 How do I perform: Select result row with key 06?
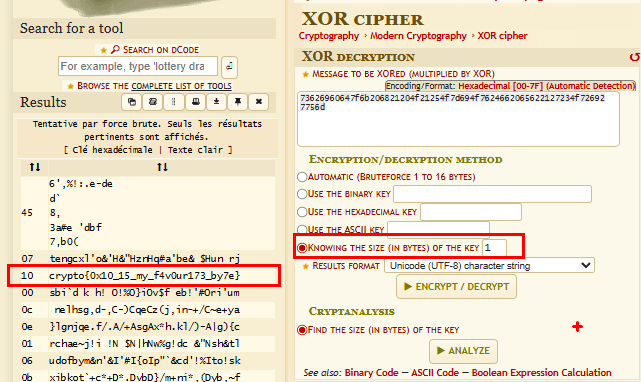pos(148,361)
